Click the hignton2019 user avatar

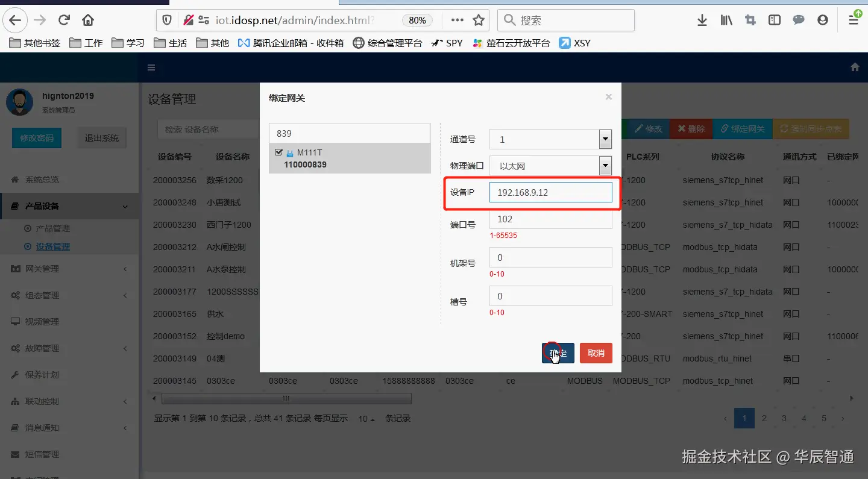click(x=19, y=102)
